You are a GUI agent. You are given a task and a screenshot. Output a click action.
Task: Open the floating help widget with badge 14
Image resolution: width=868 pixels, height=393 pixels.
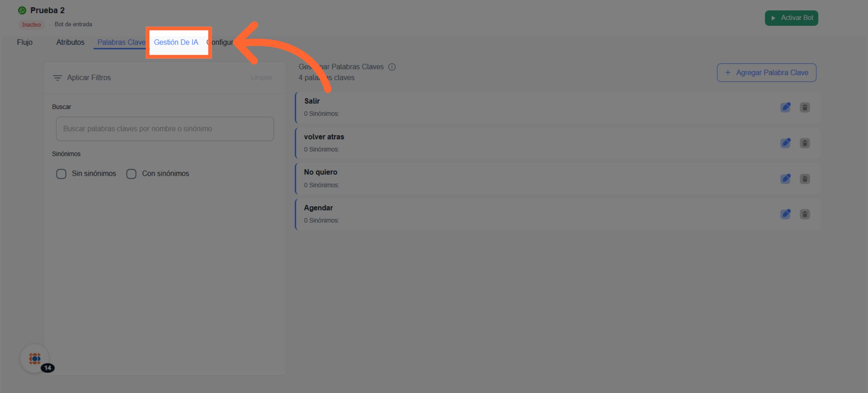tap(35, 359)
